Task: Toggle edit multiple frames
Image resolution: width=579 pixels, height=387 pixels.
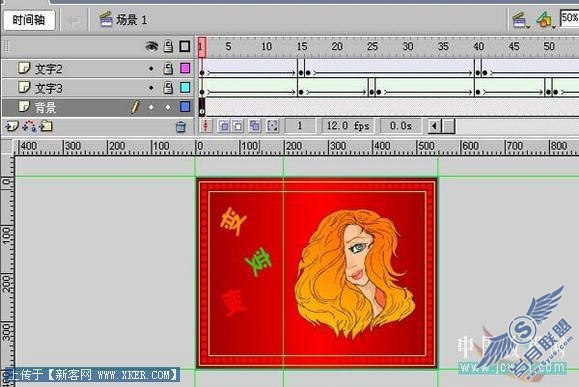Action: 254,126
